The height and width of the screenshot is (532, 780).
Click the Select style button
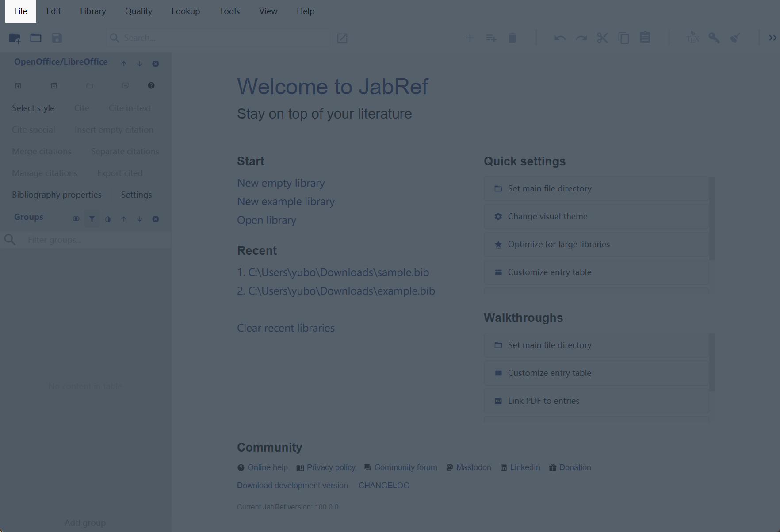point(33,108)
